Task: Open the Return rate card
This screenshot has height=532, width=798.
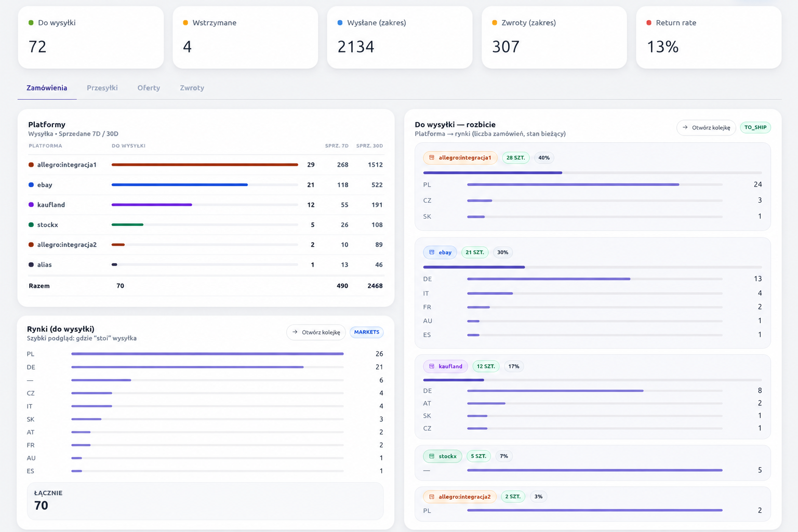Action: pos(709,37)
